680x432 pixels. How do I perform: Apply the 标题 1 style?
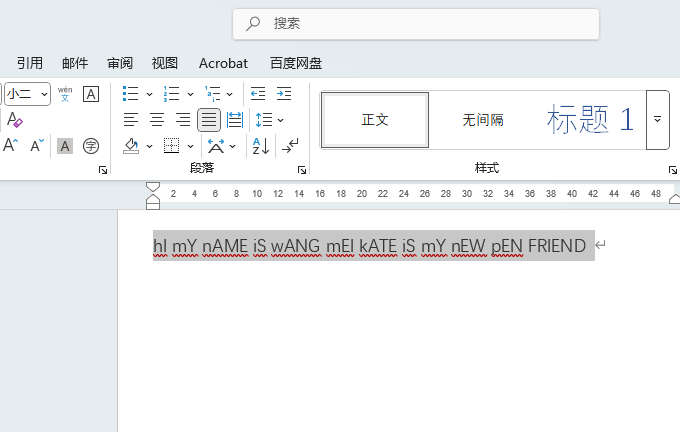click(x=590, y=120)
